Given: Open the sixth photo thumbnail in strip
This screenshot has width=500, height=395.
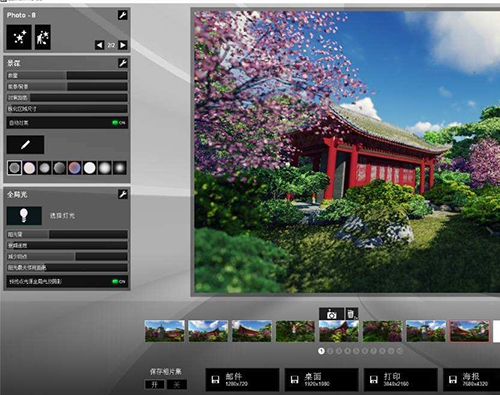Looking at the screenshot, I should (382, 331).
